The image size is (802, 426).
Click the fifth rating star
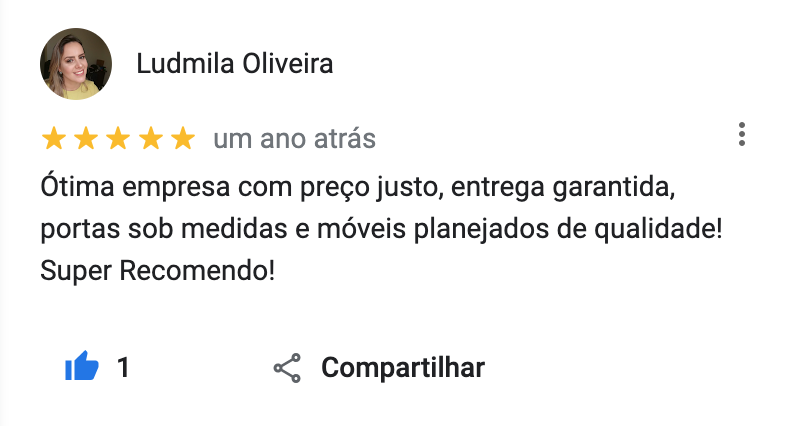[182, 139]
